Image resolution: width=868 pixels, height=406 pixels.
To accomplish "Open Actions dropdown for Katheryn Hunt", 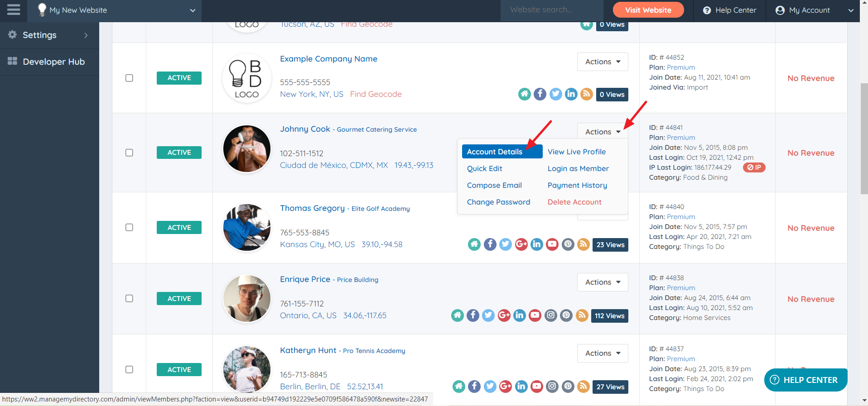I will point(603,353).
